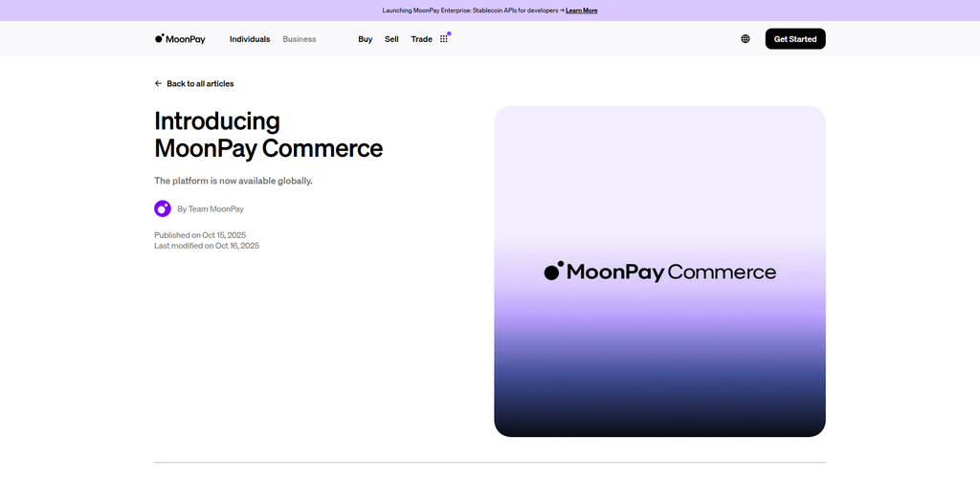
Task: Open the Buy menu item
Action: (365, 38)
